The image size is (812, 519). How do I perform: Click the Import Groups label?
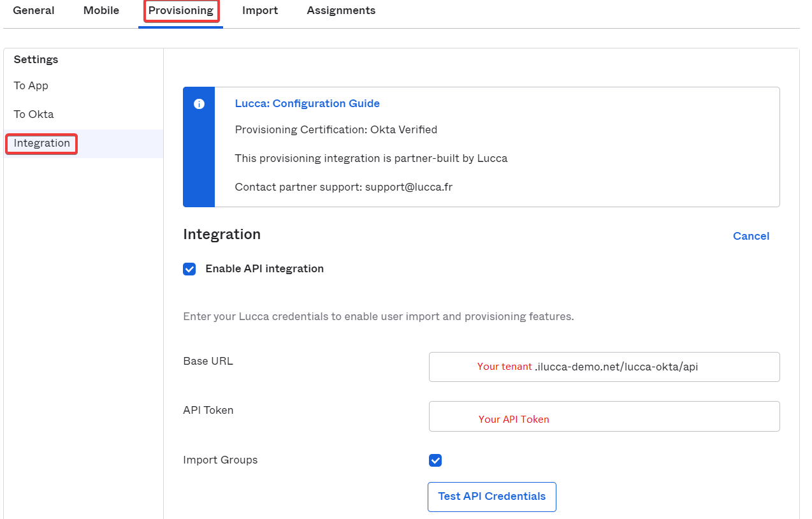(x=221, y=460)
